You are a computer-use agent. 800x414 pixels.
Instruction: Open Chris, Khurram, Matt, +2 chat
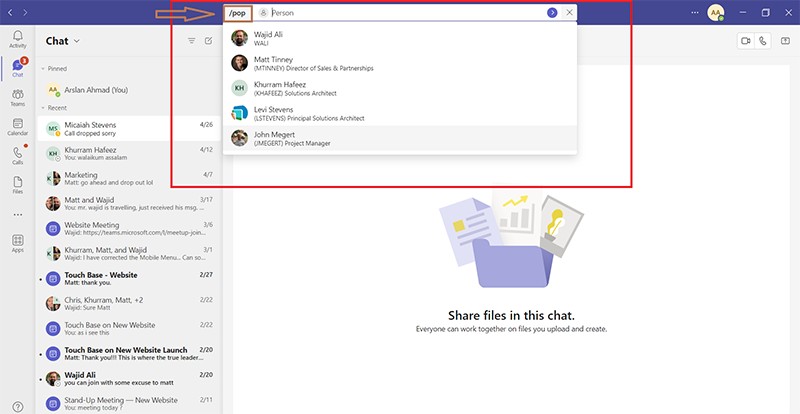(128, 304)
